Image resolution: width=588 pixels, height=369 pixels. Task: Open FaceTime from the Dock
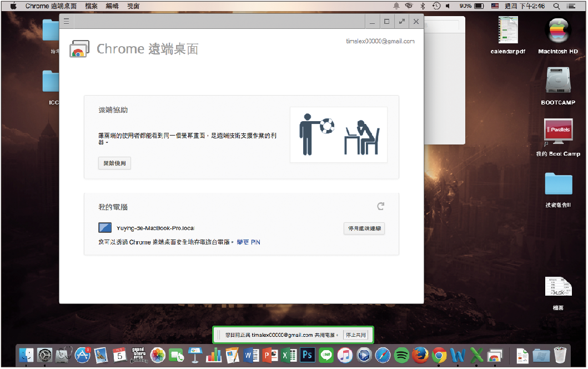tap(176, 355)
